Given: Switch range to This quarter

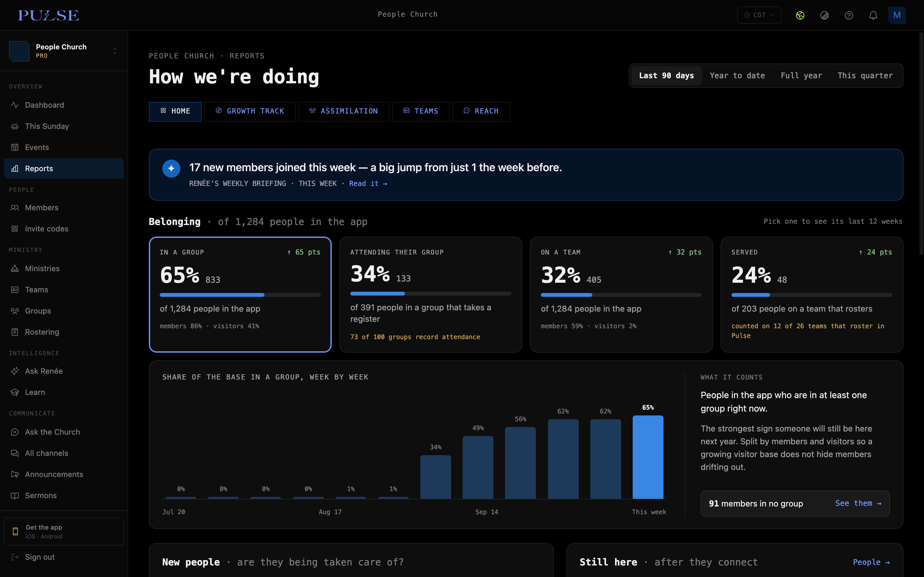Looking at the screenshot, I should point(865,76).
